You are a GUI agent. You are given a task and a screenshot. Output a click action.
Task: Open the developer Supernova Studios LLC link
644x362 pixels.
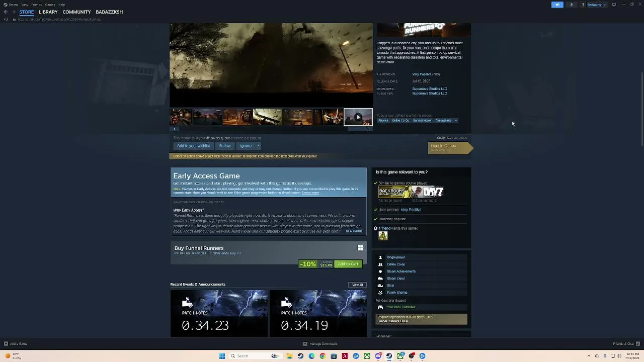point(429,89)
